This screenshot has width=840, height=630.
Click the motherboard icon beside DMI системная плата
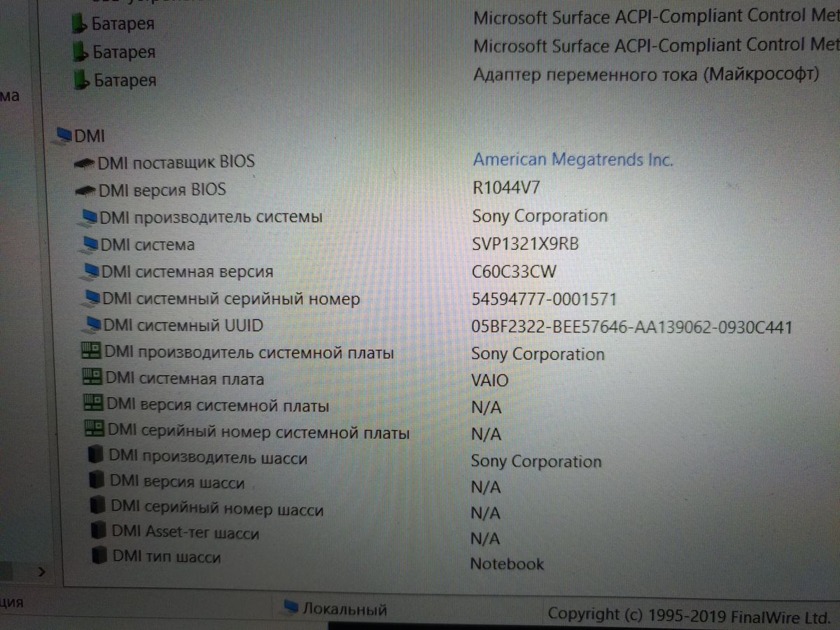(x=92, y=379)
